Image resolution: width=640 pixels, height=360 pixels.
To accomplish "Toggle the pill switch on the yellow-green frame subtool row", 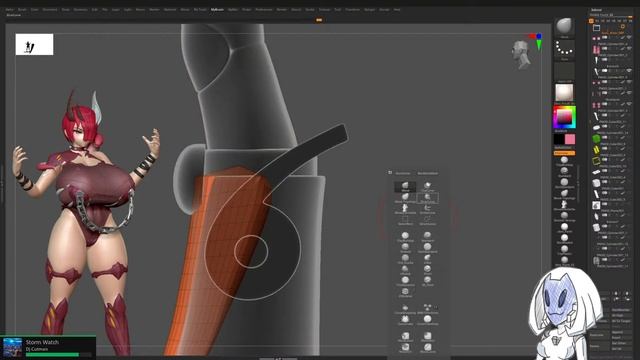I will click(x=605, y=160).
